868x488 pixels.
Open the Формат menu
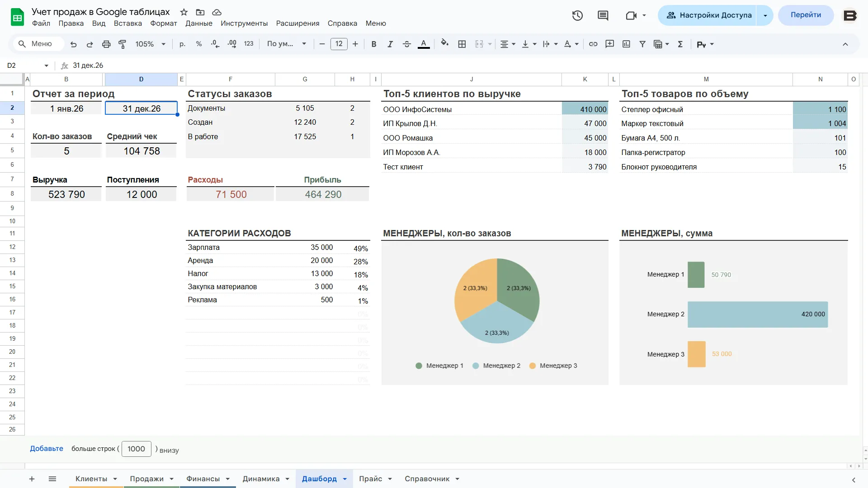[x=163, y=23]
